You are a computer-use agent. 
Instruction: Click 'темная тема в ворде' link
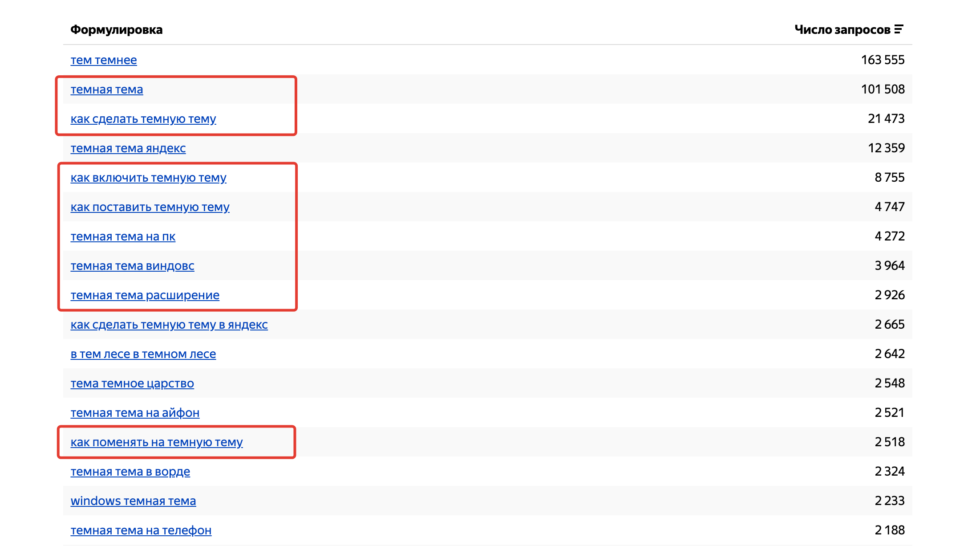pyautogui.click(x=130, y=472)
